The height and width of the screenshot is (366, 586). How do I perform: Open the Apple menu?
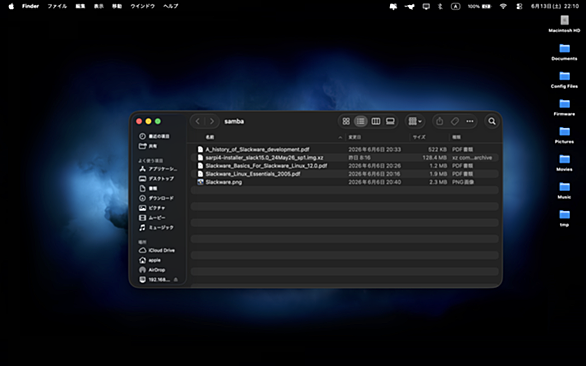point(11,6)
